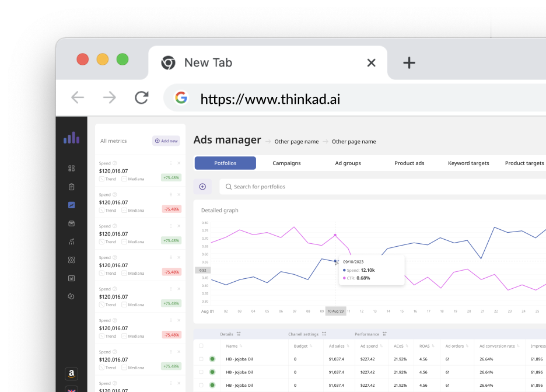Toggle Mediana checkbox in first Spend card
This screenshot has height=392, width=546.
point(124,179)
